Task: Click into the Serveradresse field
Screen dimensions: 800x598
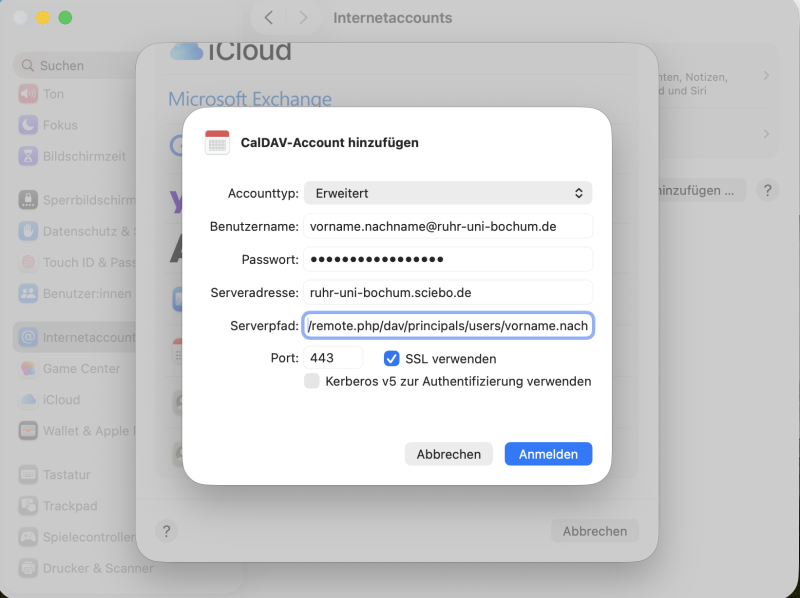Action: point(448,292)
